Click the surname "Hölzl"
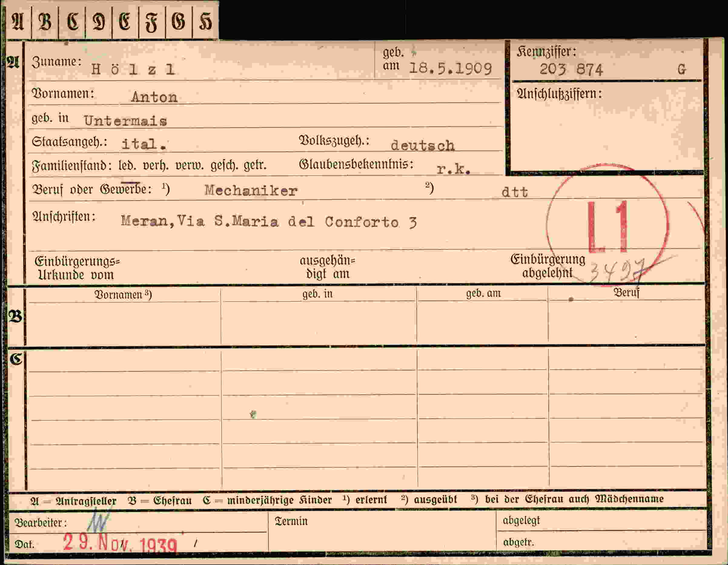Viewport: 728px width, 565px height. (133, 69)
